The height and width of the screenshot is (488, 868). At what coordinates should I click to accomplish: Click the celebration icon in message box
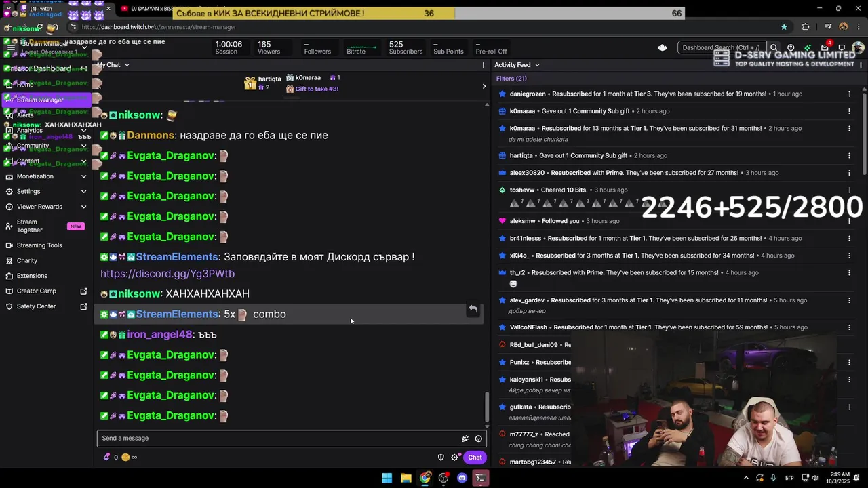465,439
